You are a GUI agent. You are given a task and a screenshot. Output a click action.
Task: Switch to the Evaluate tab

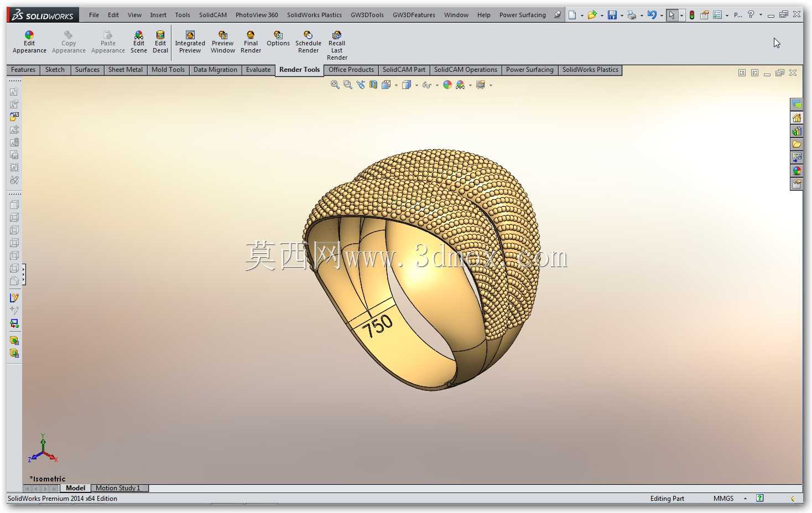258,70
